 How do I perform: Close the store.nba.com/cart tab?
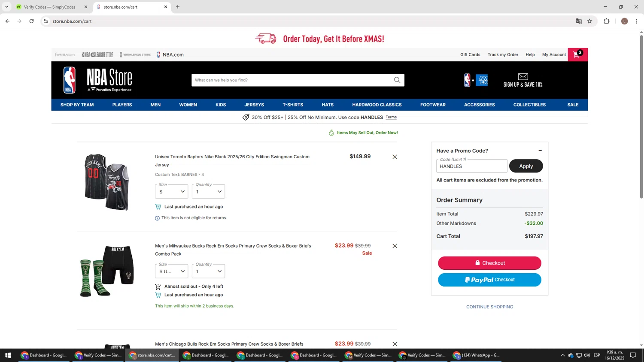pyautogui.click(x=166, y=7)
